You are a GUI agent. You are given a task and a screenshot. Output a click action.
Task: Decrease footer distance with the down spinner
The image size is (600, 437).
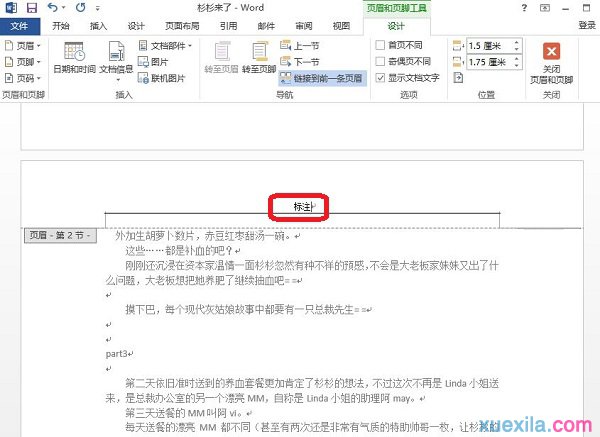517,65
